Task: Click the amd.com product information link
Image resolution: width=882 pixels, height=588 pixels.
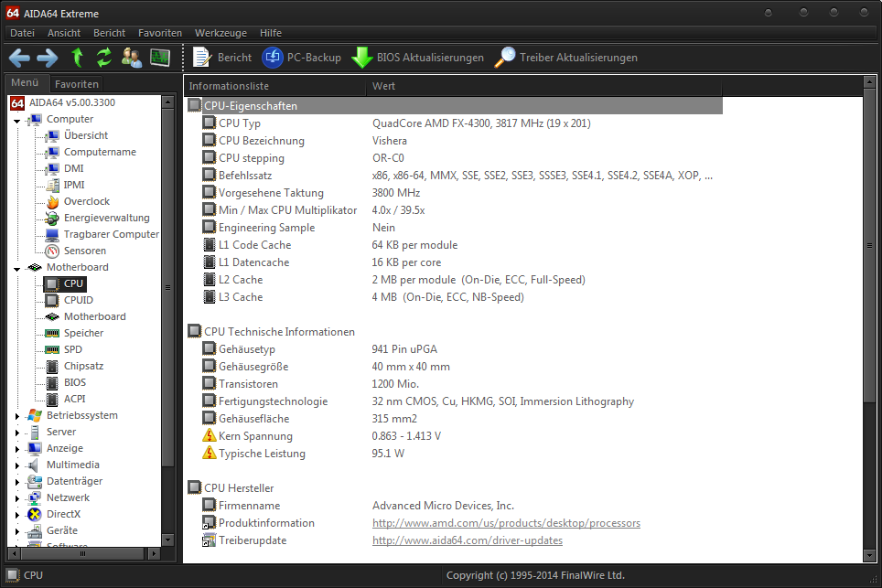Action: 506,523
